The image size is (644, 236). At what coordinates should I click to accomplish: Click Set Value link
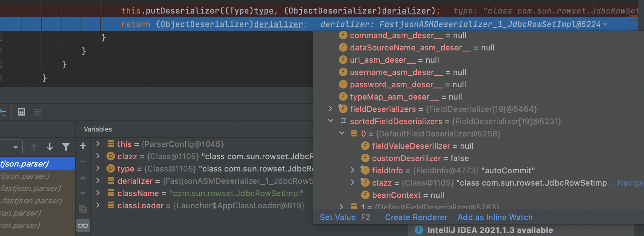pyautogui.click(x=338, y=217)
